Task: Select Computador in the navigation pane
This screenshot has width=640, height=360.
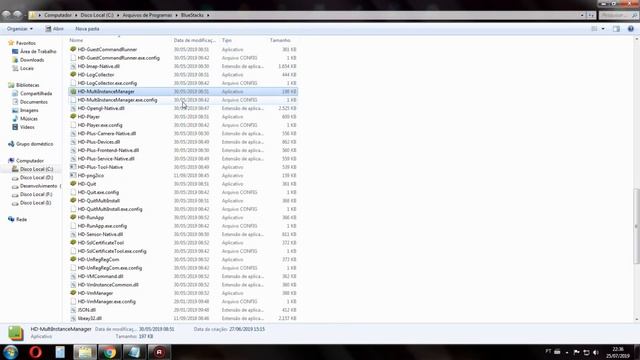Action: tap(30, 161)
